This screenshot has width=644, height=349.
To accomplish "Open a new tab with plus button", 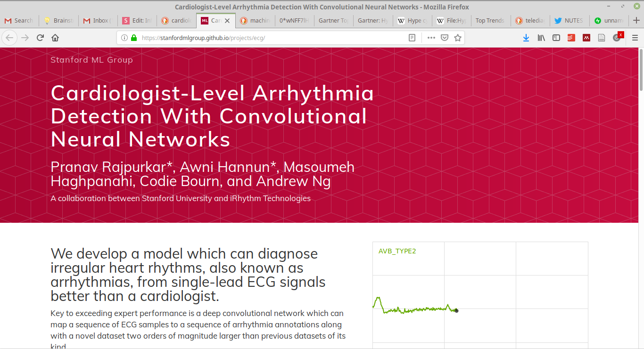I will tap(636, 20).
